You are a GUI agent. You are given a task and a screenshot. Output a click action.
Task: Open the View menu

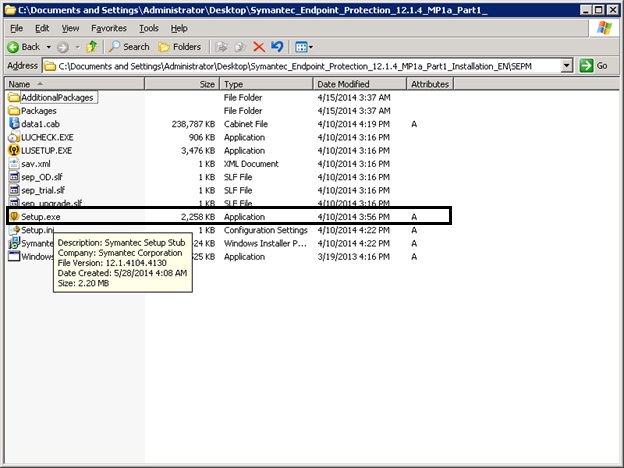tap(70, 28)
